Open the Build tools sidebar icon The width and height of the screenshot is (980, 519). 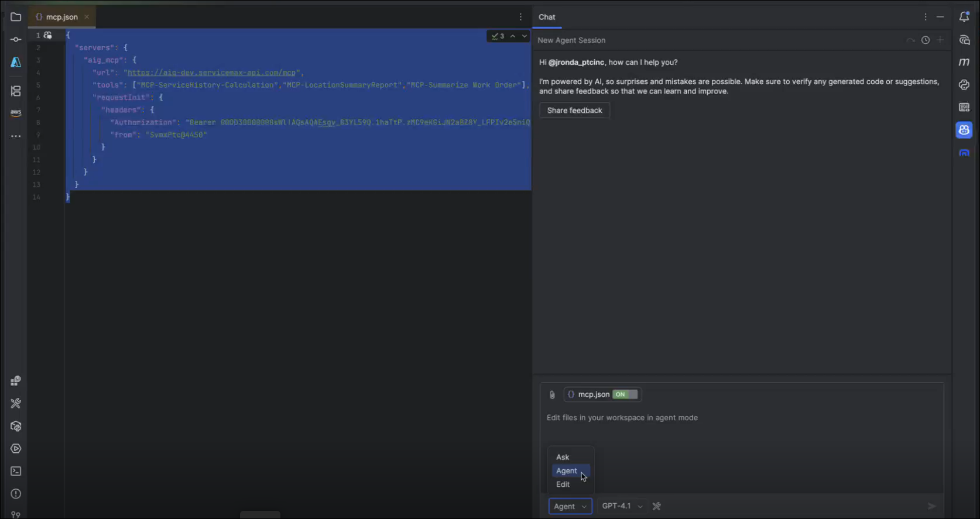coord(16,403)
